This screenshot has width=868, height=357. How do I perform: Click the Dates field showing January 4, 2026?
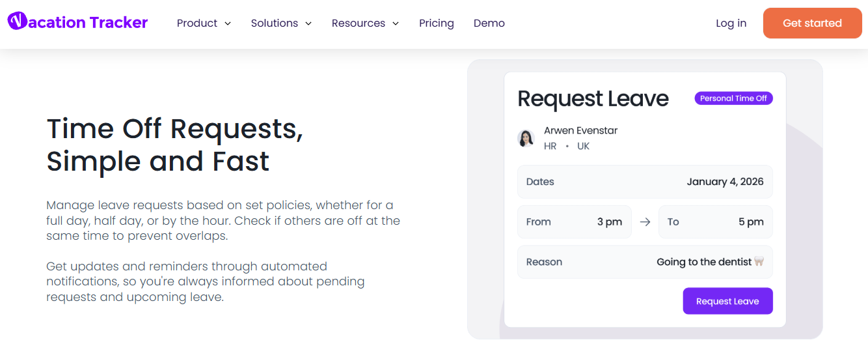(x=645, y=182)
